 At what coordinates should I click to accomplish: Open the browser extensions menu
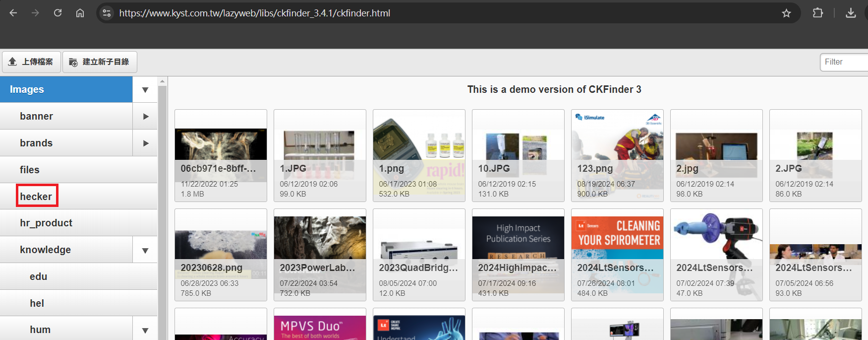pyautogui.click(x=818, y=13)
